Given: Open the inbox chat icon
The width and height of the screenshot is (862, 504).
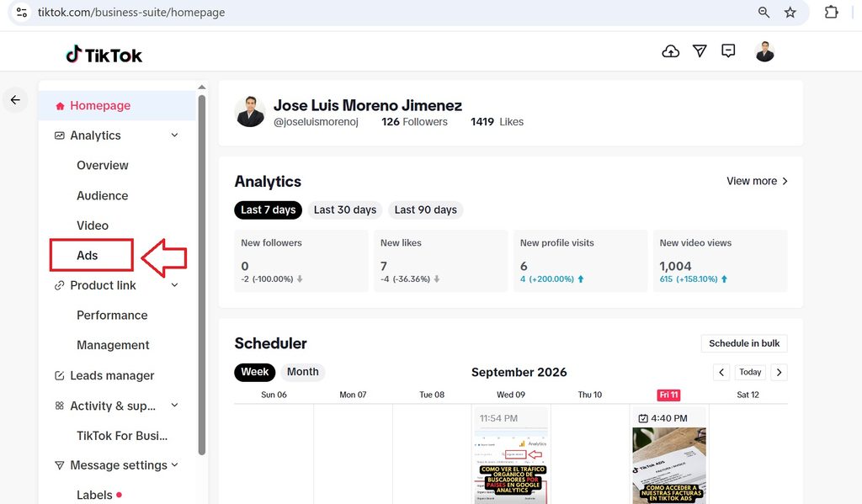Looking at the screenshot, I should 728,51.
